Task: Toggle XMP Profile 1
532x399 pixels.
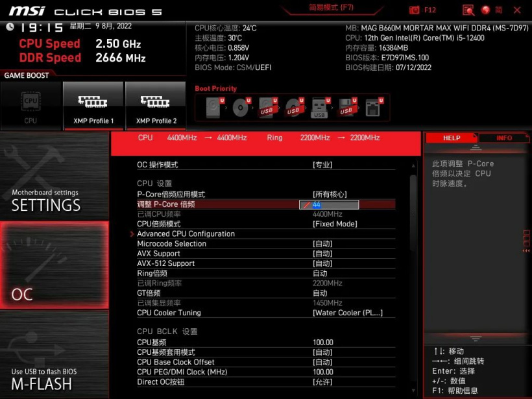Action: pos(93,106)
